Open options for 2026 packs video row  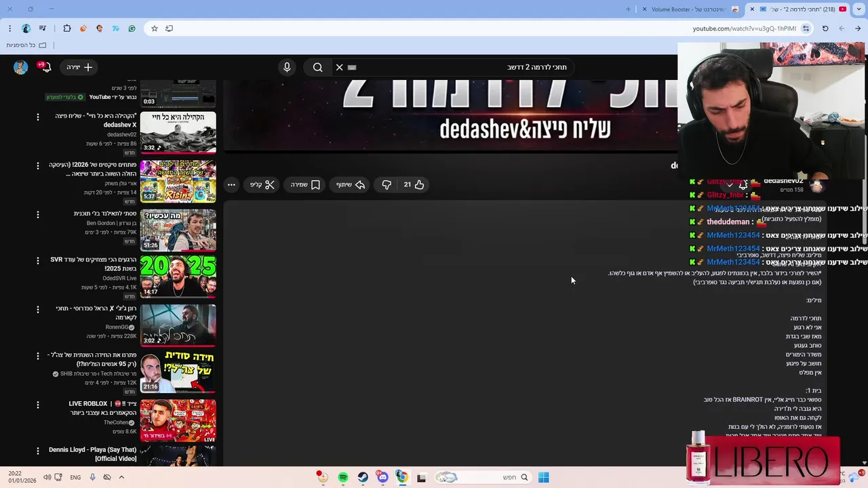38,166
